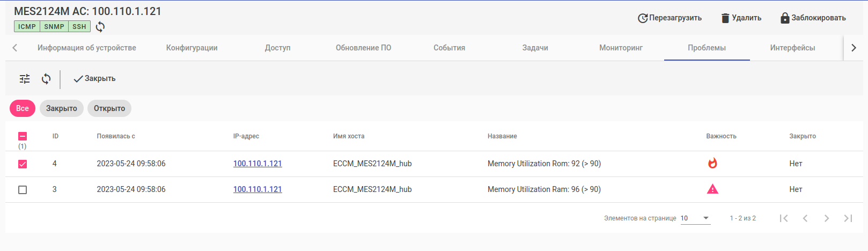Switch to the Мониторинг tab
The width and height of the screenshot is (868, 251).
(621, 48)
